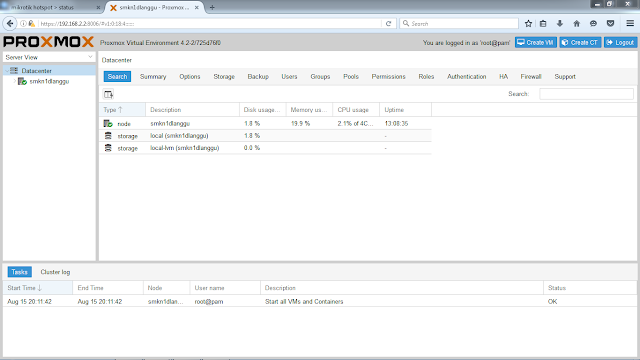
Task: Select the smkn1dlanggu node in tree
Action: click(x=49, y=81)
